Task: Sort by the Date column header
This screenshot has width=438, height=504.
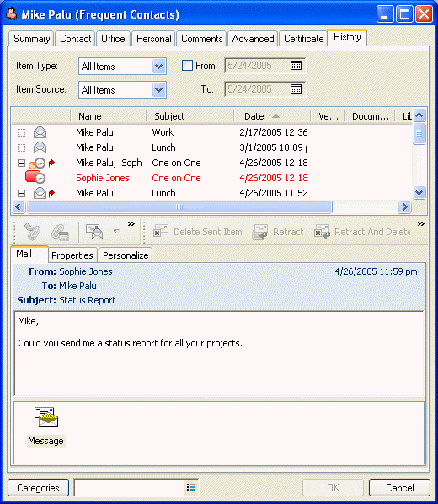Action: point(272,116)
